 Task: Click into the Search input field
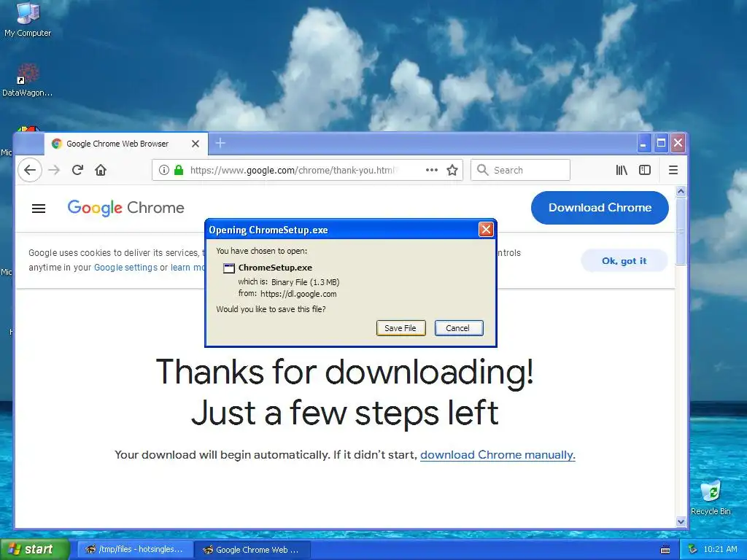point(520,170)
